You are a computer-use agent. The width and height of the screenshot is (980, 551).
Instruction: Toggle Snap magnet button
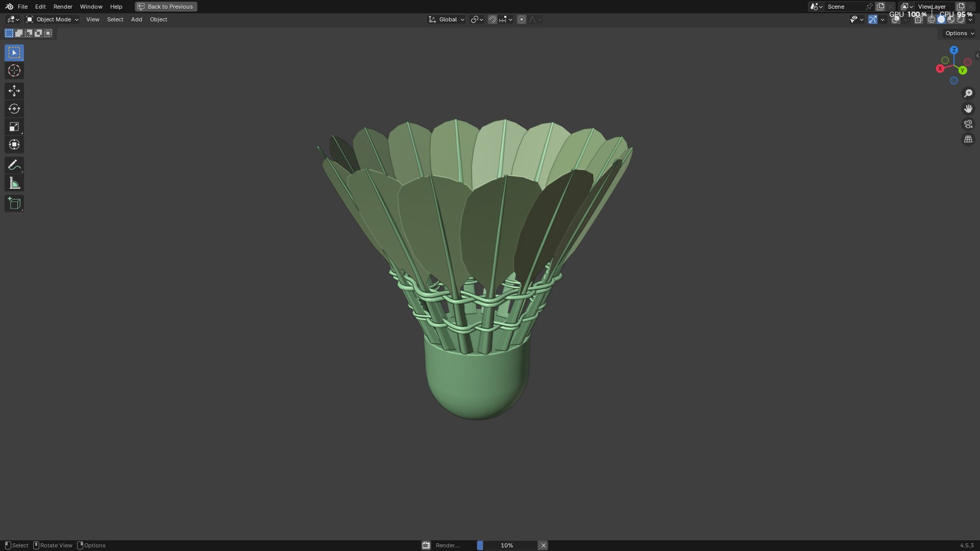(x=493, y=19)
